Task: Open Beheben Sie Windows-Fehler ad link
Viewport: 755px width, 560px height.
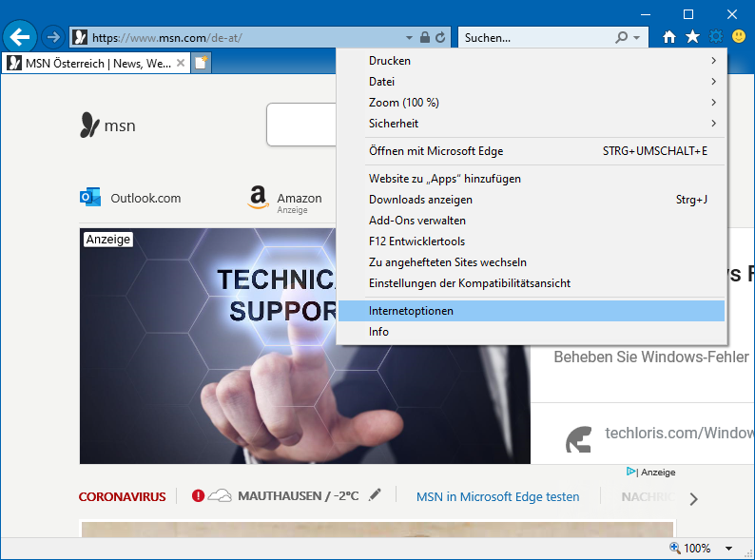Action: 651,357
